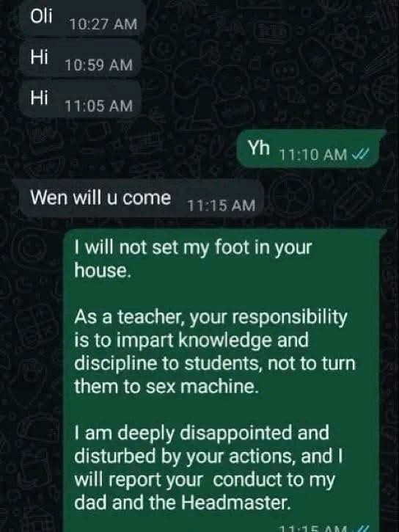
Task: Click the word "house." in the green message
Action: 103,271
